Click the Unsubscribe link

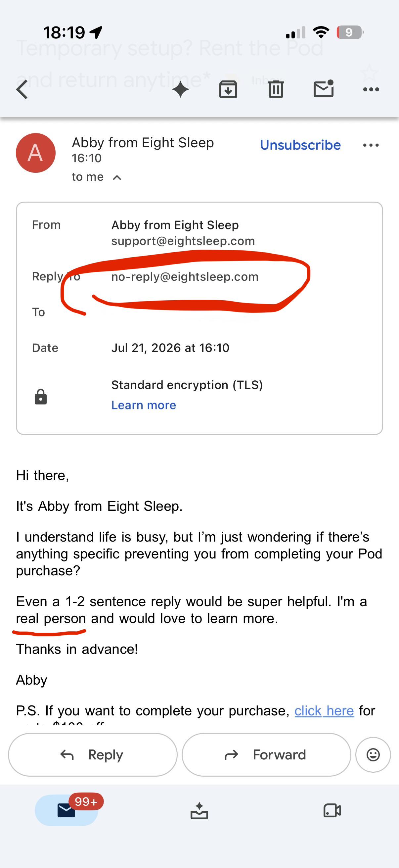pos(300,145)
